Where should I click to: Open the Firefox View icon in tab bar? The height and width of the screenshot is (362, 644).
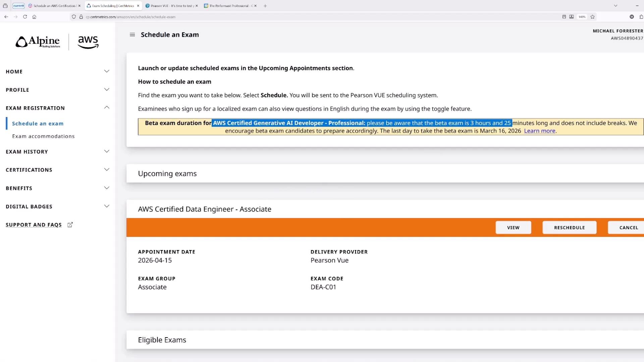tap(5, 6)
